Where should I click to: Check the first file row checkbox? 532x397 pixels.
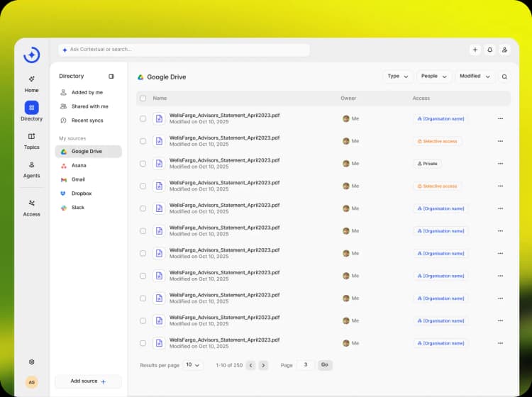pos(143,118)
